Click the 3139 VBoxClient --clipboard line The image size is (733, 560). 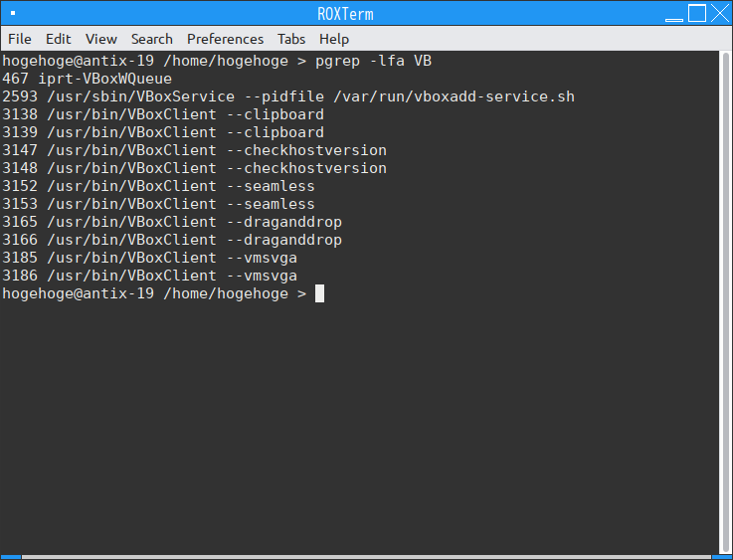(163, 132)
